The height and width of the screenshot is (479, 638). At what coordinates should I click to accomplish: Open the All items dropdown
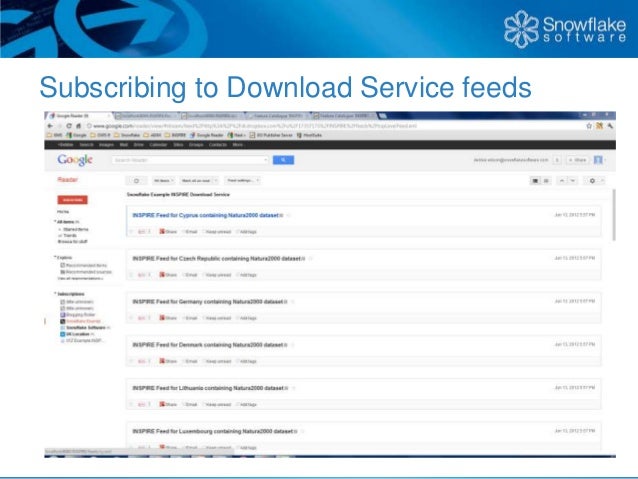coord(164,181)
